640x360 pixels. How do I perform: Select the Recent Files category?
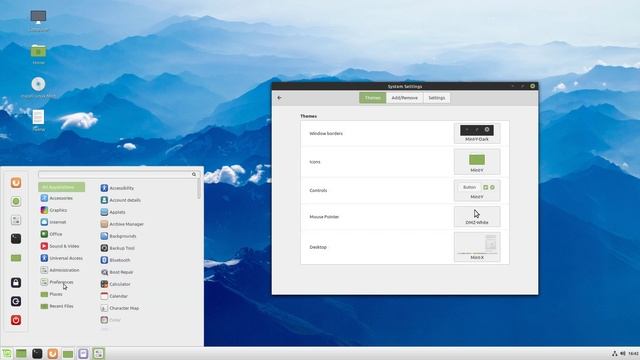coord(62,306)
